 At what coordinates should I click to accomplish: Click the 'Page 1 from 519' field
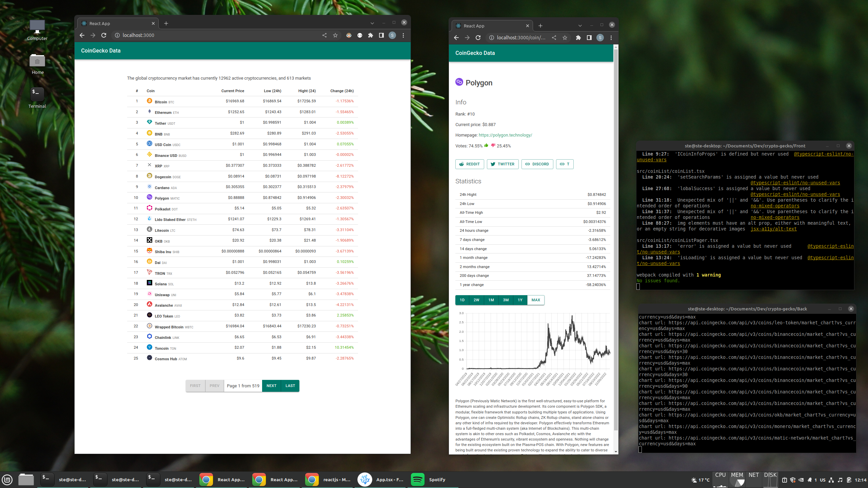[x=243, y=386]
